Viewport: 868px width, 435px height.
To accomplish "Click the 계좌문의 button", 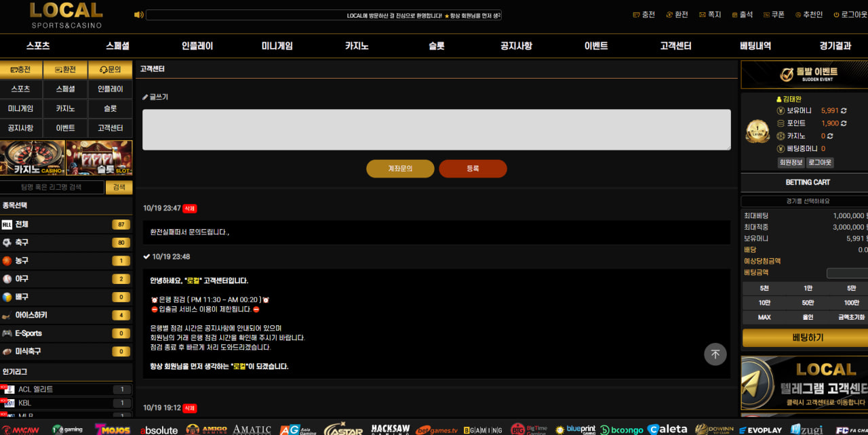I will point(400,169).
